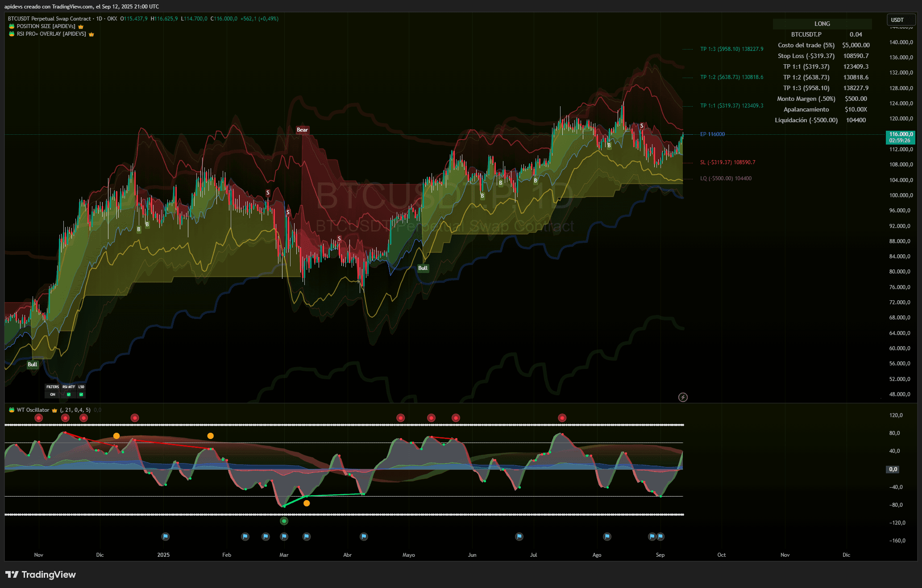
Task: Toggle the RSI MTF green checkbox
Action: point(69,394)
